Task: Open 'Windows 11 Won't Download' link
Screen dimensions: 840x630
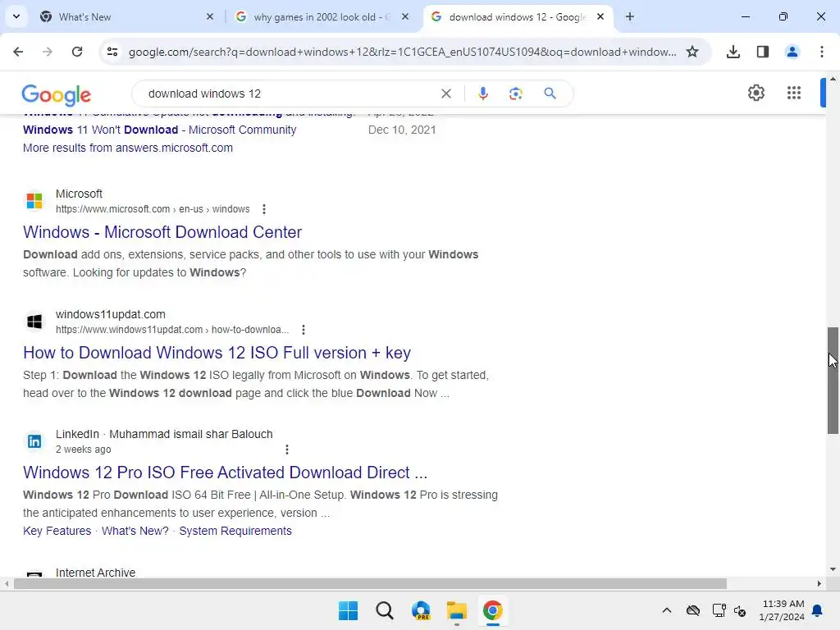Action: (x=160, y=130)
